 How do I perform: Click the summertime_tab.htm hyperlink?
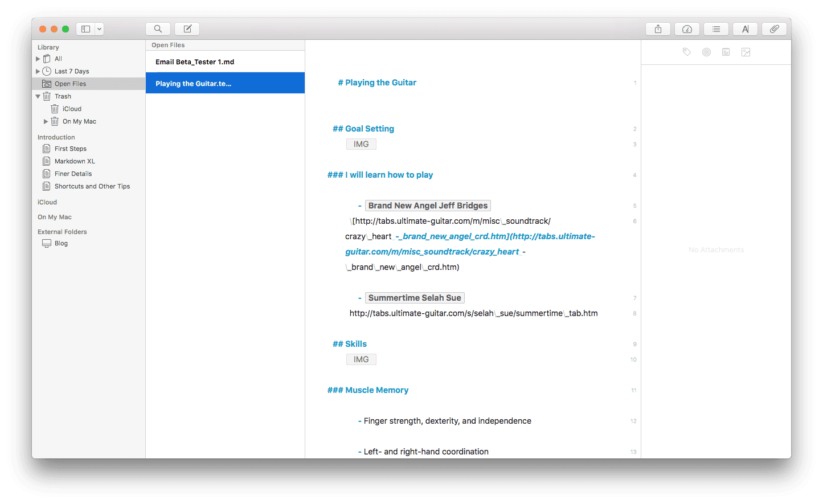point(473,313)
